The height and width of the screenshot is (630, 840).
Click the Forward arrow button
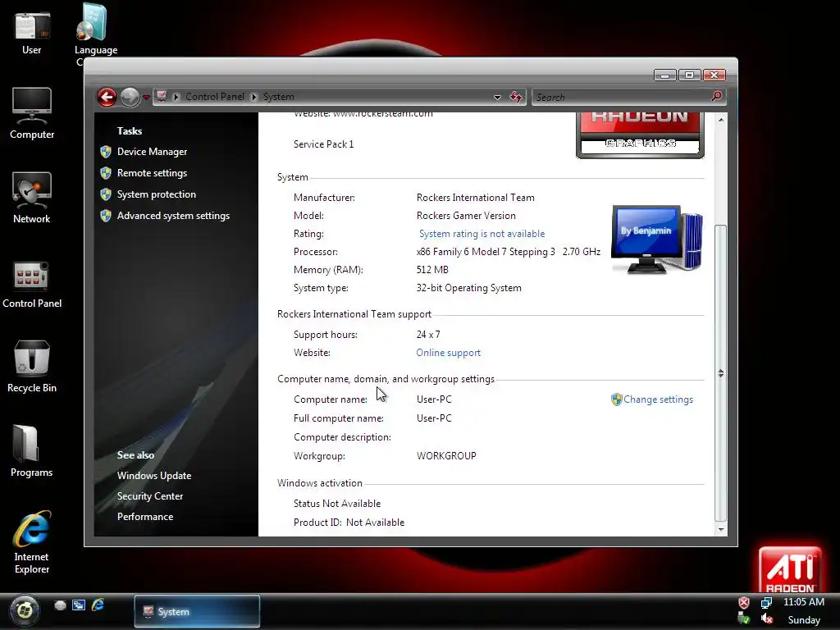tap(130, 97)
